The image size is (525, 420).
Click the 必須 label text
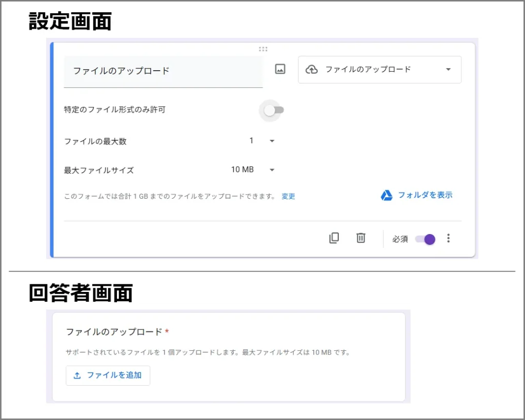pyautogui.click(x=400, y=239)
